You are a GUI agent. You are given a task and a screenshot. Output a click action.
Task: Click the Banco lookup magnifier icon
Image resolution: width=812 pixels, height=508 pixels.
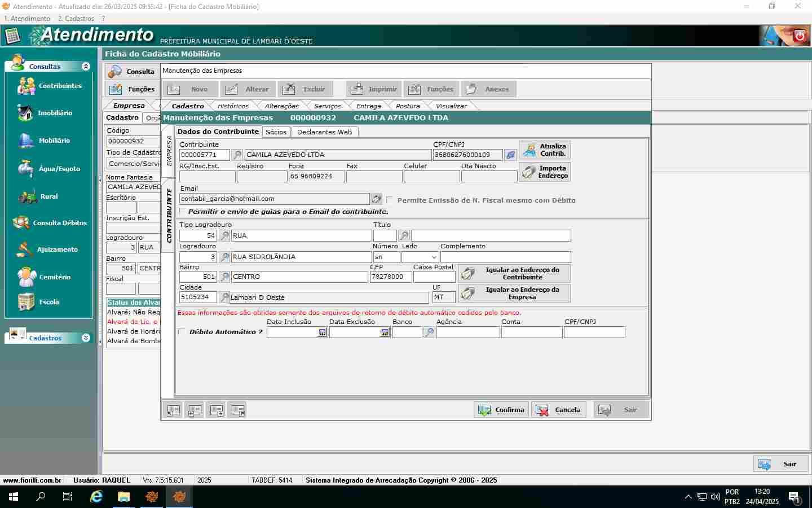pos(429,332)
